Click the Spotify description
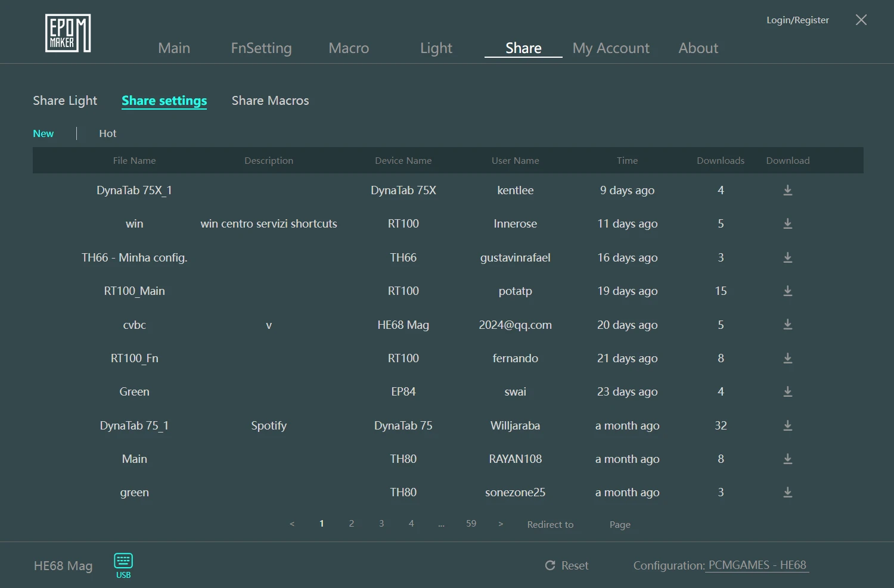Screen dimensions: 894x588 click(x=269, y=425)
